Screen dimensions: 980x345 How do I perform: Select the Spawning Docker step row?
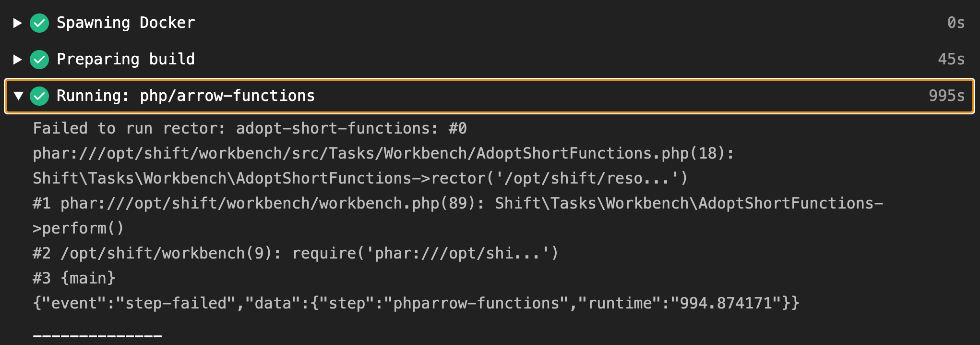126,22
